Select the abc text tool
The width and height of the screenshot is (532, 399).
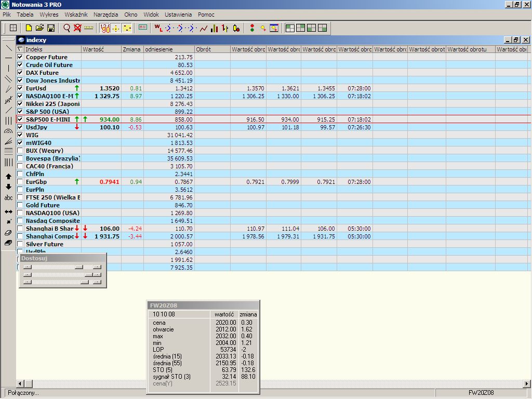click(8, 198)
